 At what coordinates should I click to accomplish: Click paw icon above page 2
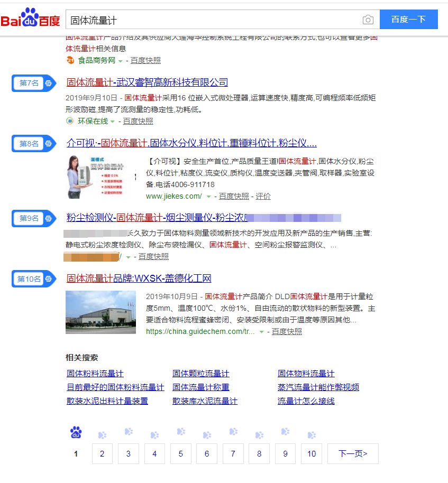click(x=102, y=435)
